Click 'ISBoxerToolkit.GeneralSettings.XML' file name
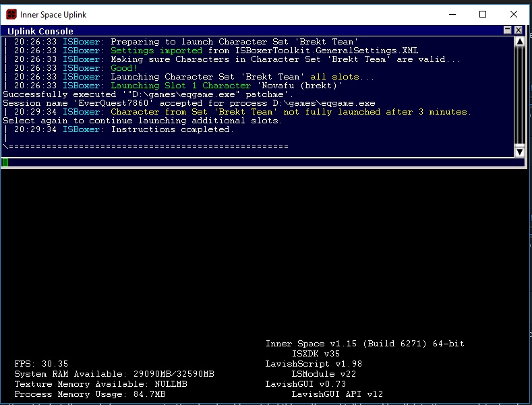The height and width of the screenshot is (405, 532). 327,51
